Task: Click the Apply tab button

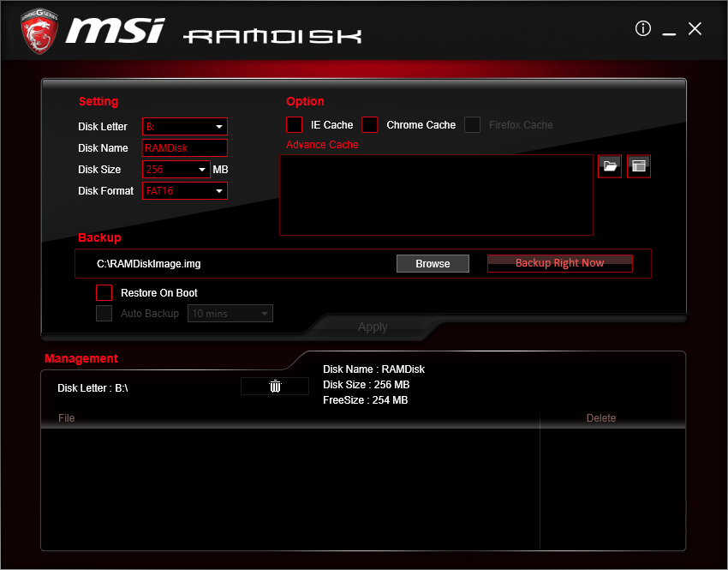Action: click(x=373, y=327)
